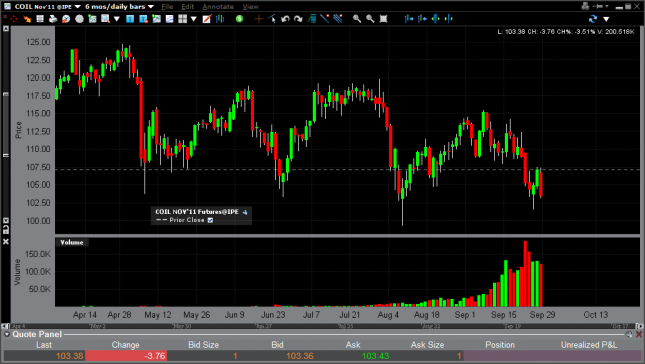
Task: Click the Ask price 103.43
Action: (375, 356)
